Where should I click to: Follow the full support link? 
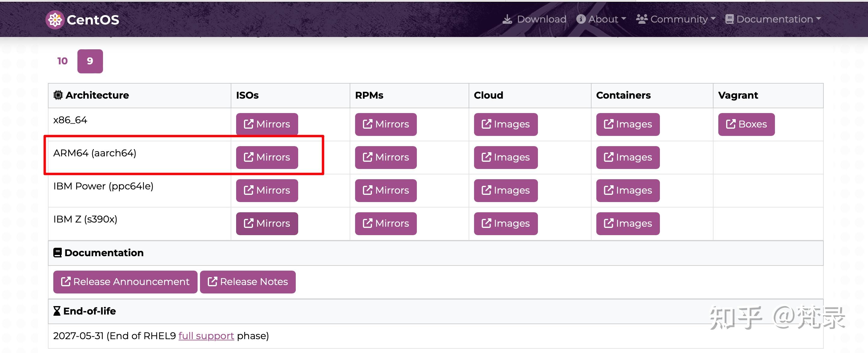(x=206, y=336)
